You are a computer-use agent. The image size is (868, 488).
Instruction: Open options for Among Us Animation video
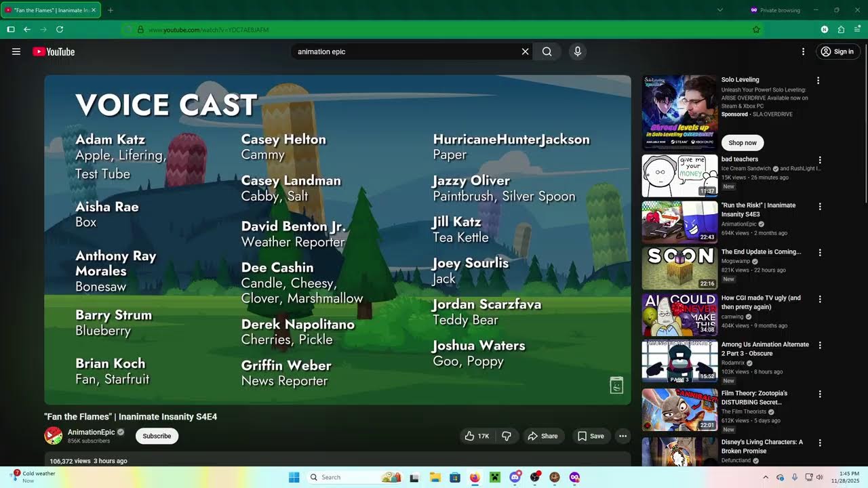[820, 345]
